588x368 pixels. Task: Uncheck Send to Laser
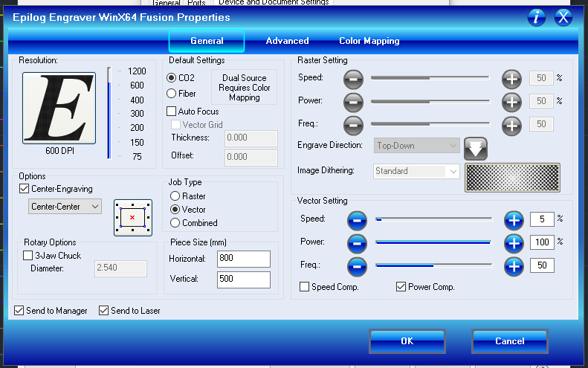point(103,311)
